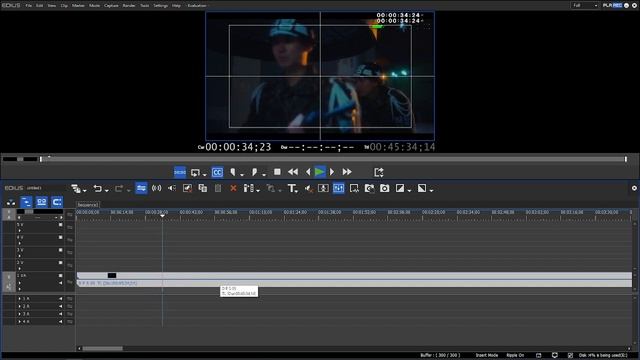The height and width of the screenshot is (360, 640).
Task: Click the Set In point icon
Action: coord(233,172)
